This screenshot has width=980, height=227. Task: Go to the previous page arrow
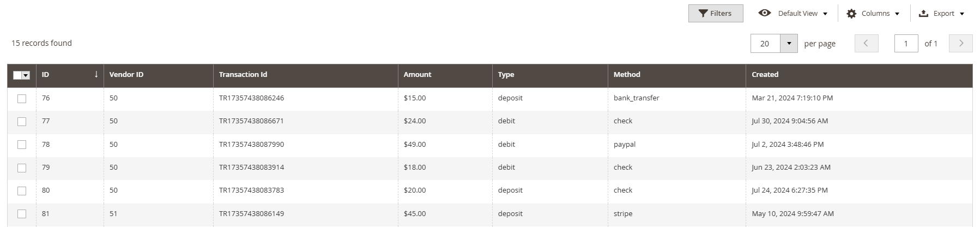point(866,43)
